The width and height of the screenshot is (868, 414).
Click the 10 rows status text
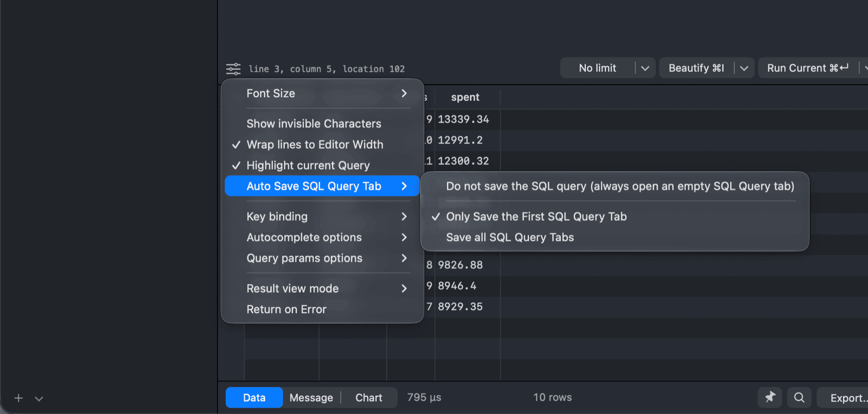(x=552, y=397)
